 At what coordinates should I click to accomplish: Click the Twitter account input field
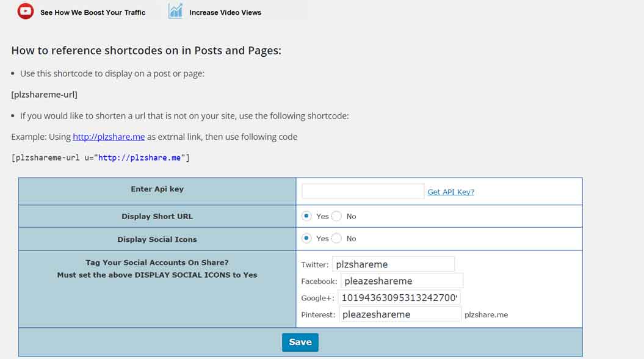point(394,264)
